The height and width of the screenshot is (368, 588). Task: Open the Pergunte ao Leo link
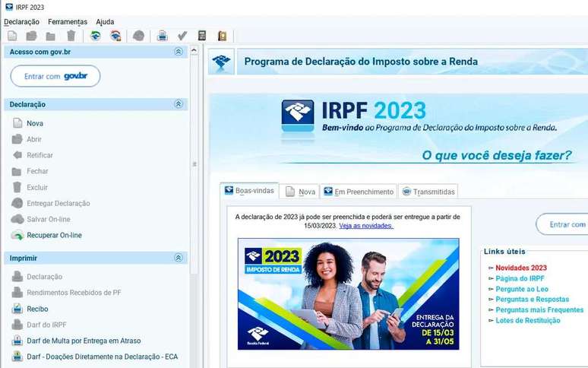522,289
